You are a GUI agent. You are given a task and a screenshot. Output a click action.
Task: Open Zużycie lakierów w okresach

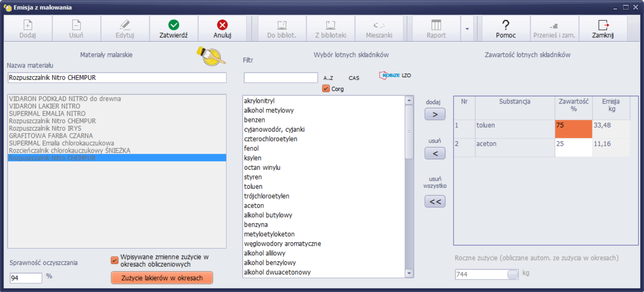pos(162,278)
